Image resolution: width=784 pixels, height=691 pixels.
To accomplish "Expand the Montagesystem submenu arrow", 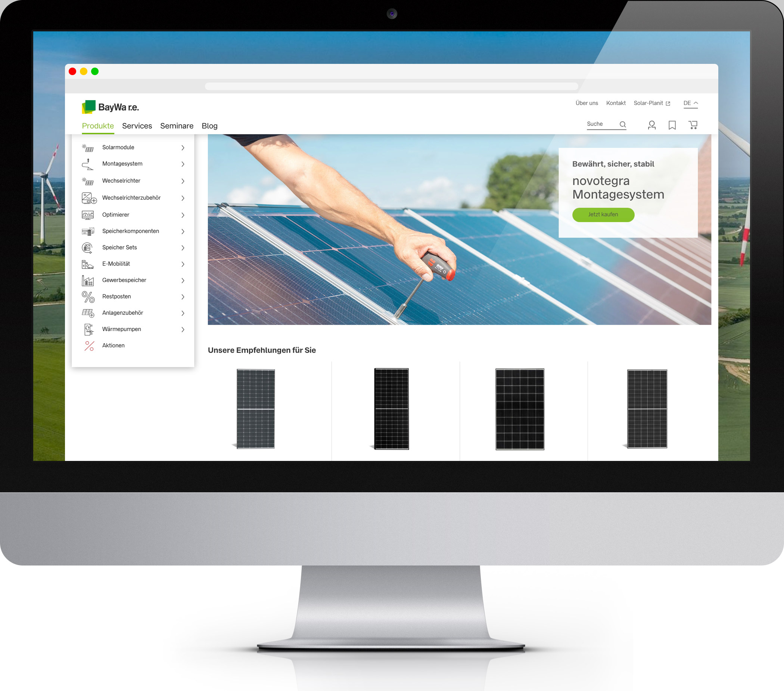I will point(183,164).
